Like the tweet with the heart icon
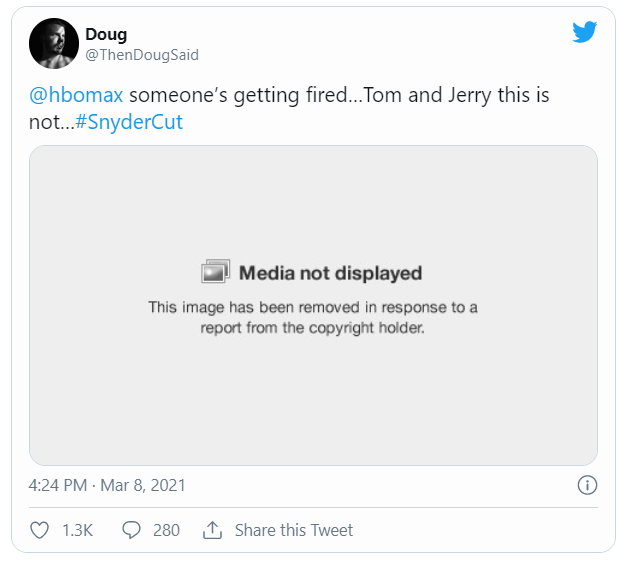 tap(40, 530)
